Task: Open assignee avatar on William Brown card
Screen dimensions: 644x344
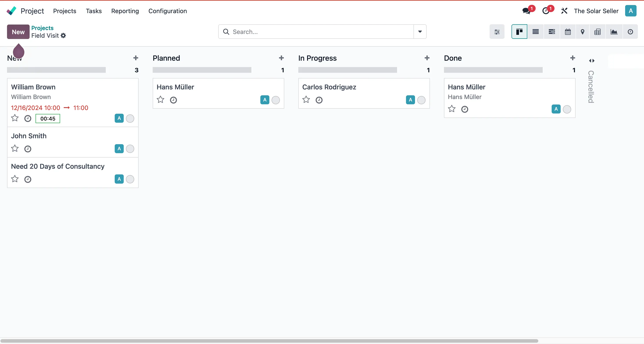Action: (119, 118)
